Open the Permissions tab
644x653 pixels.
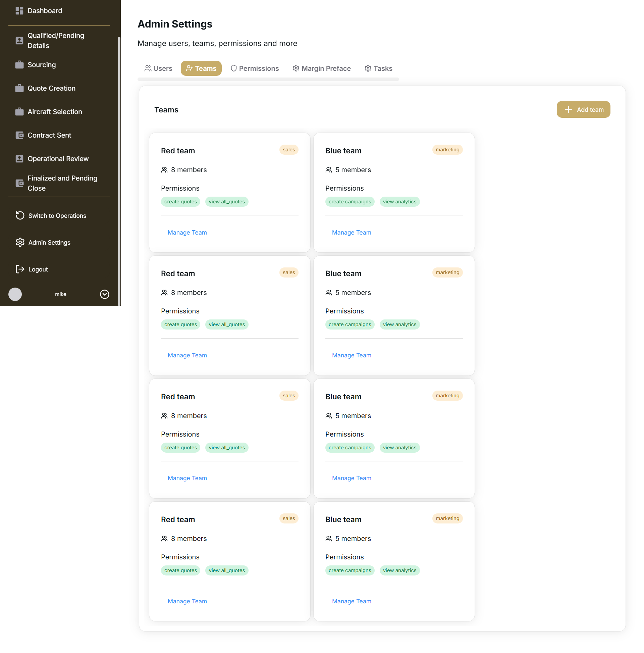(x=255, y=68)
